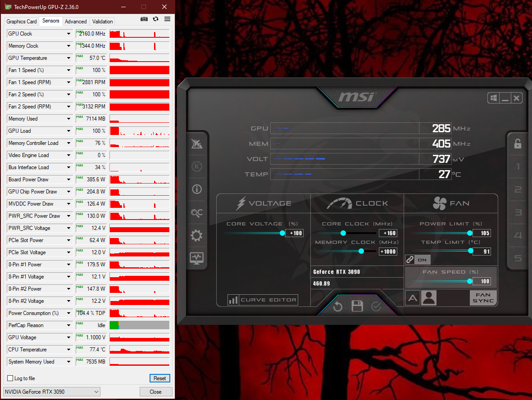Image resolution: width=532 pixels, height=400 pixels.
Task: Select the Sensors tab
Action: [50, 21]
